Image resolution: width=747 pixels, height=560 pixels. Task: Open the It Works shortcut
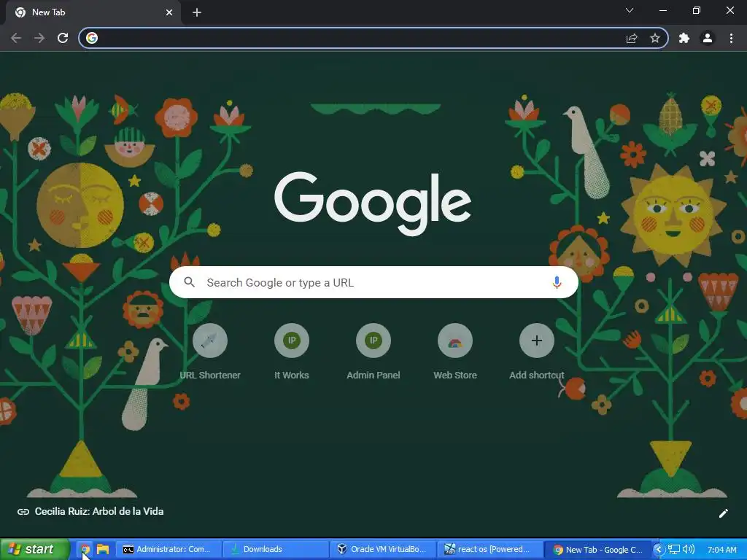292,352
